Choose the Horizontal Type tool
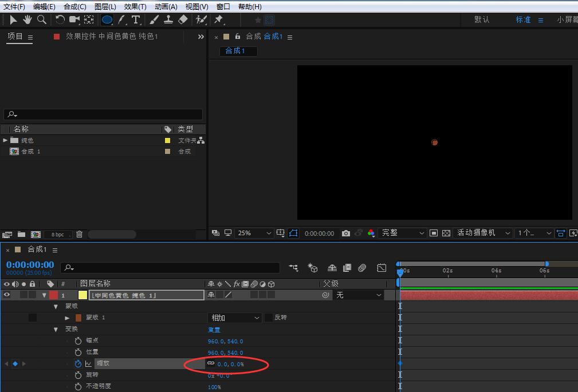The image size is (578, 392). tap(136, 19)
